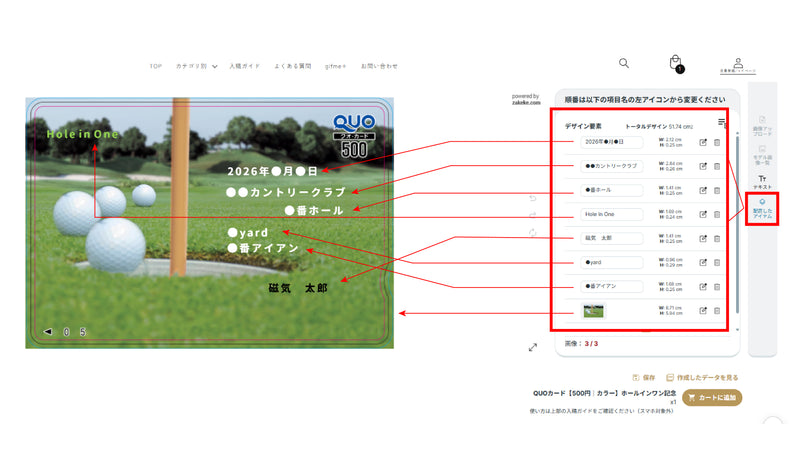This screenshot has width=800, height=450.
Task: Edit the ●番ホール item
Action: coord(703,190)
